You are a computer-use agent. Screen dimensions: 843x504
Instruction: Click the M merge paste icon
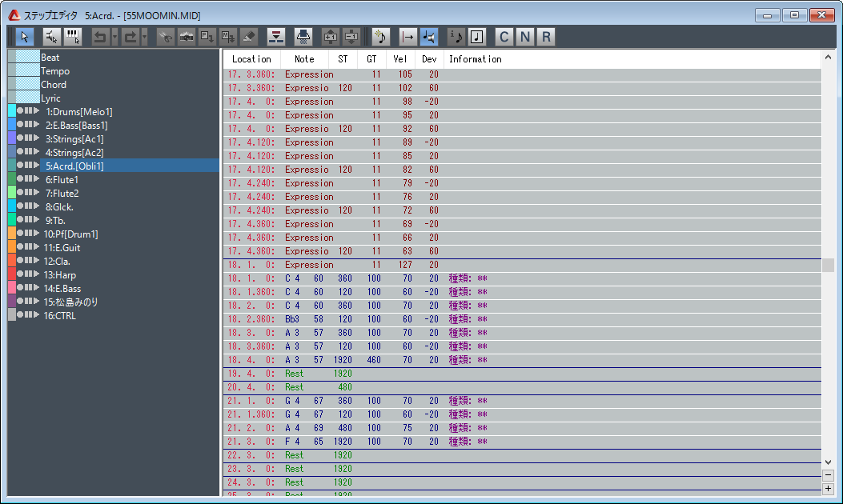point(228,37)
